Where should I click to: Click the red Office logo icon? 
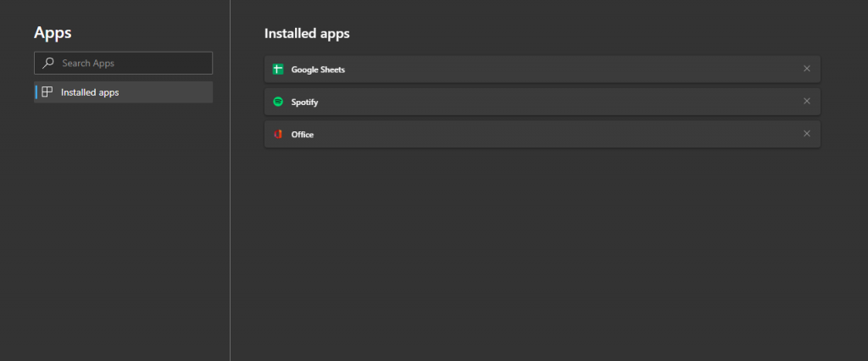click(x=278, y=134)
